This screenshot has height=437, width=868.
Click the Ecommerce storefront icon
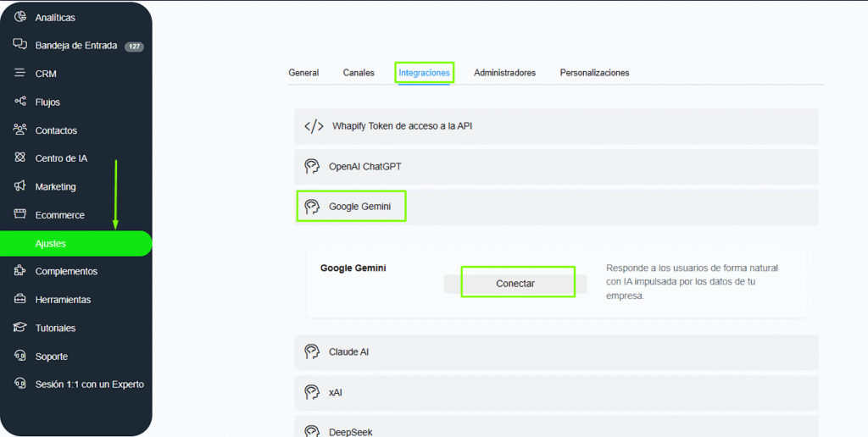click(20, 214)
